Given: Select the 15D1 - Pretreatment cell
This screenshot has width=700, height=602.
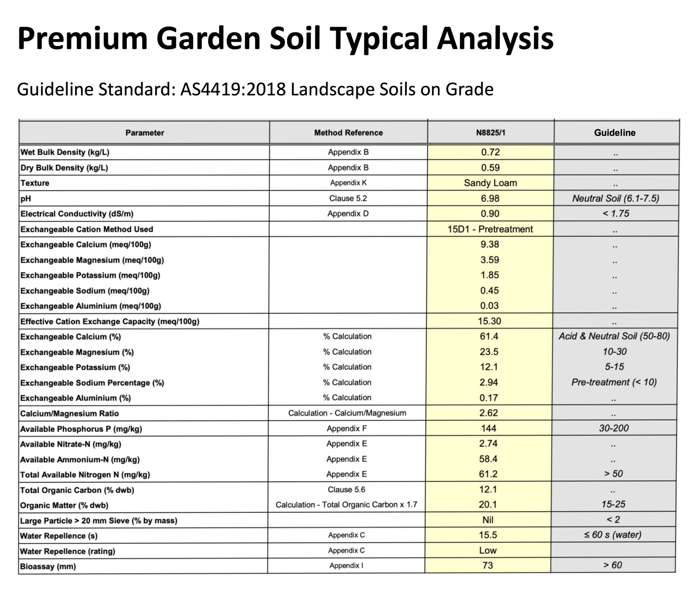Looking at the screenshot, I should tap(489, 229).
